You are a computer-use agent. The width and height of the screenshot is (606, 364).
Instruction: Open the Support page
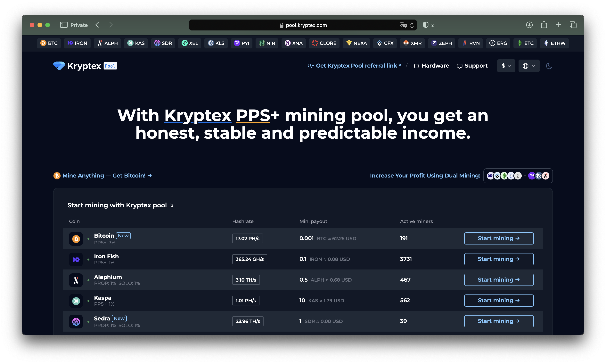coord(472,66)
